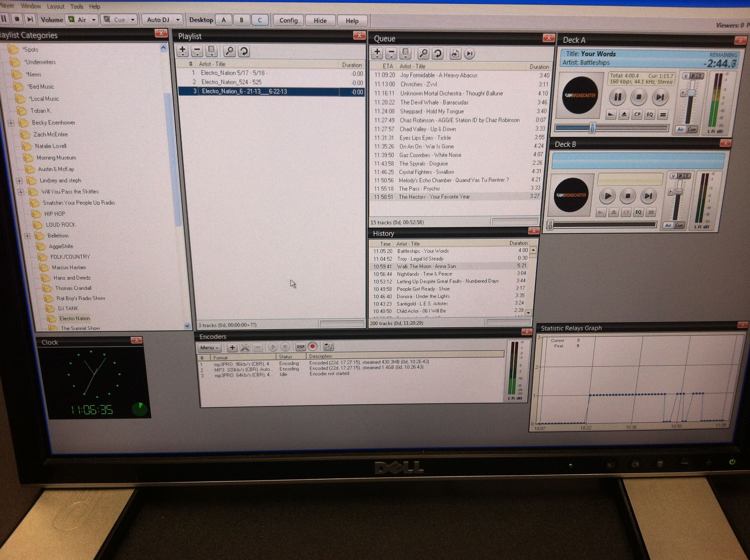Open the Config dialog
The image size is (750, 560).
coord(288,20)
